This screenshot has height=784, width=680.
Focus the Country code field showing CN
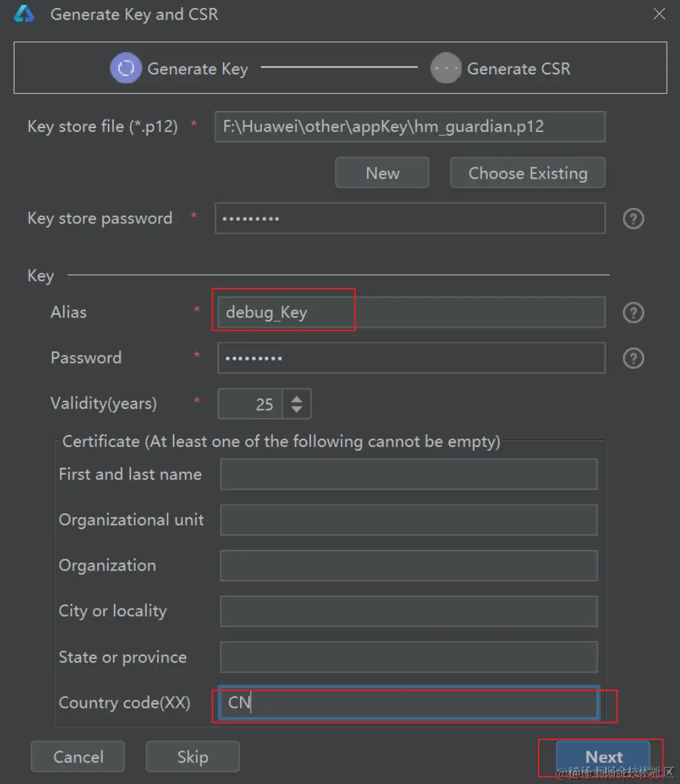[x=409, y=703]
